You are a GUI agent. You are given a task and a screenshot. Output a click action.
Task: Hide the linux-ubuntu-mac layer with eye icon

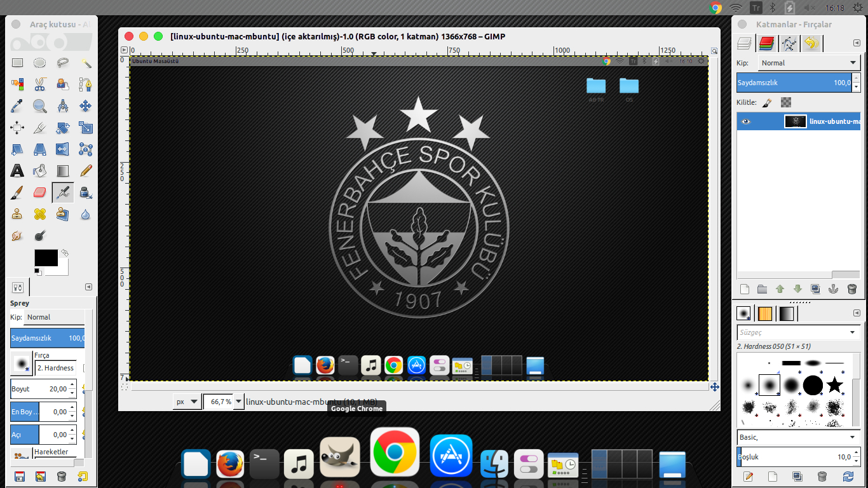(746, 121)
